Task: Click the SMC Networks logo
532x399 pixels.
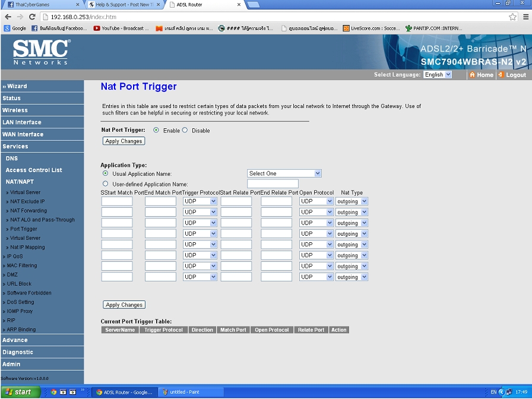Action: [42, 52]
